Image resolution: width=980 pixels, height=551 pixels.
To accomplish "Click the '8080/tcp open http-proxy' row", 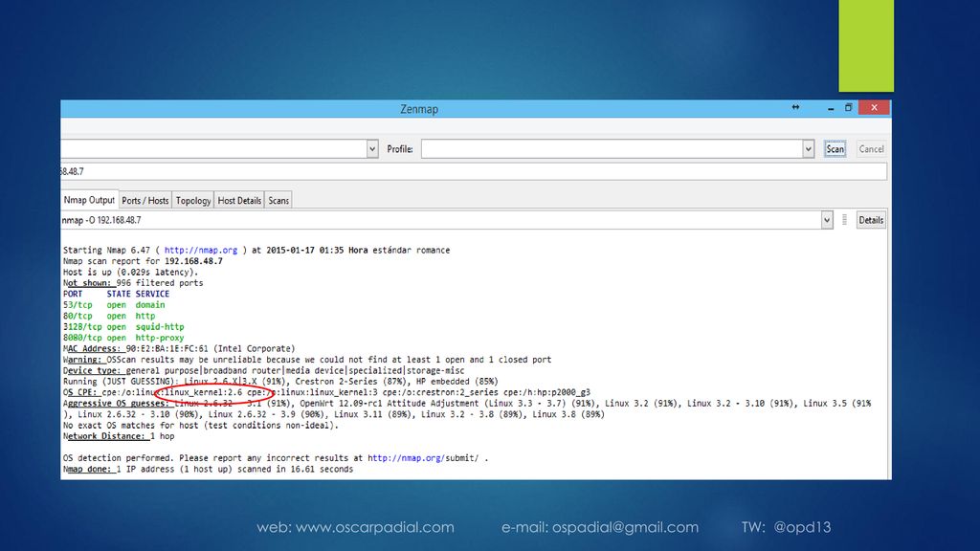I will tap(123, 338).
